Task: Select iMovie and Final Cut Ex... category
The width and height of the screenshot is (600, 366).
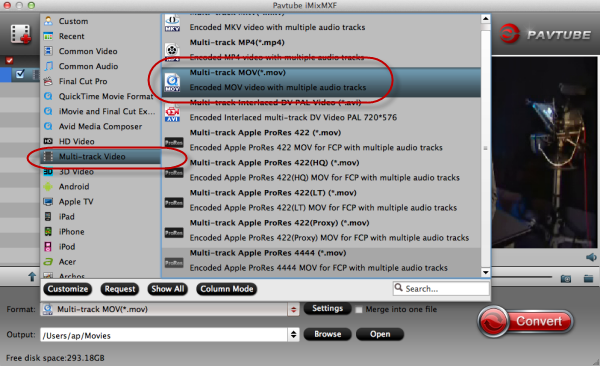Action: (x=100, y=111)
